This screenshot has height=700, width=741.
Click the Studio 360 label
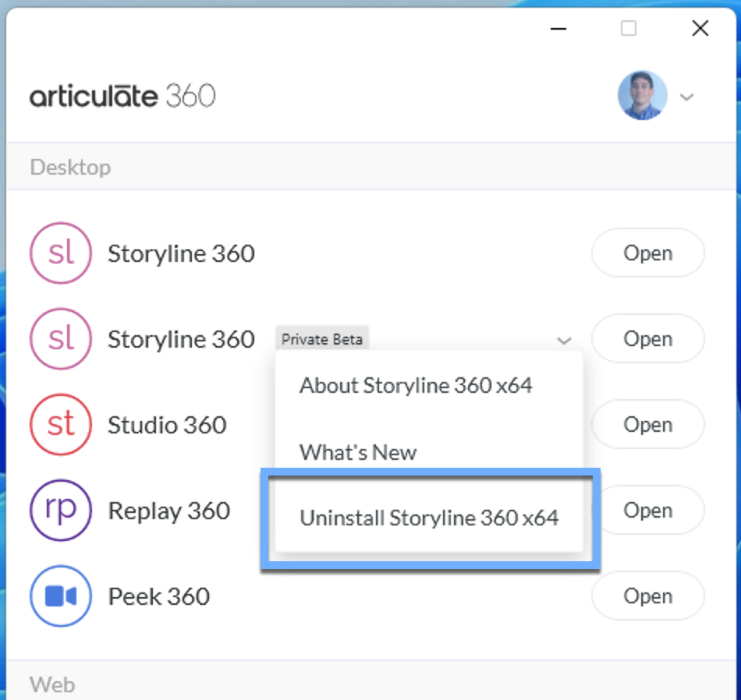pos(167,425)
